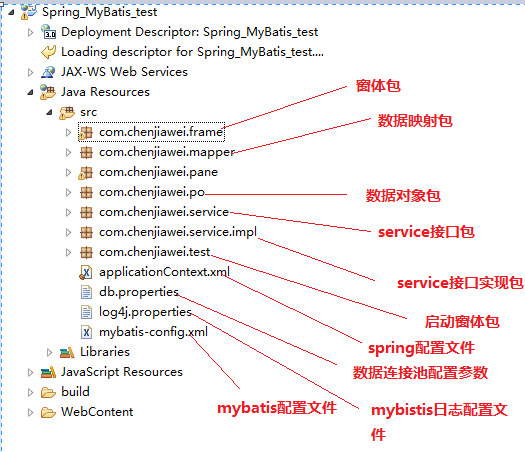
Task: Click the Libraries books icon
Action: (67, 352)
